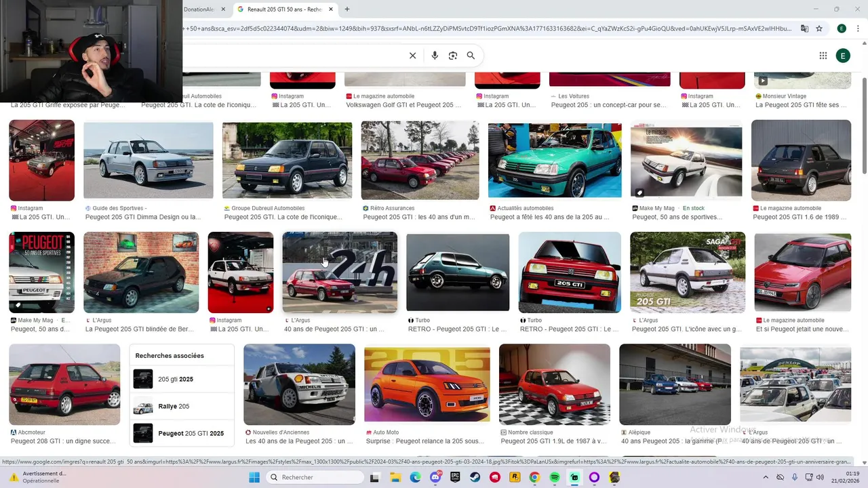
Task: Open the orange 205 concept car image
Action: tap(427, 385)
